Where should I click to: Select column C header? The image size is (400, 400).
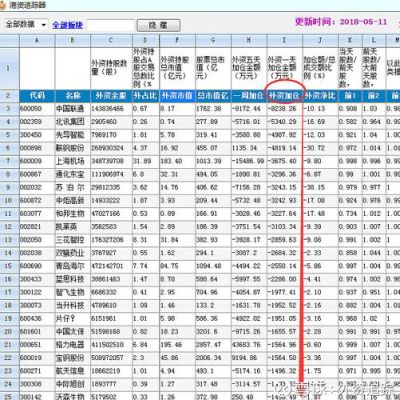click(111, 40)
